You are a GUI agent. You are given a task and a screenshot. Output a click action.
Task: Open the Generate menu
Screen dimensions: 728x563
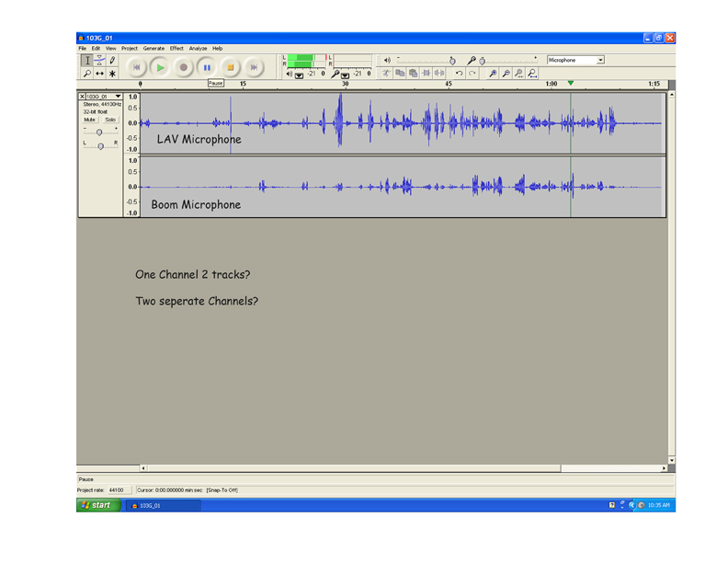tap(154, 49)
